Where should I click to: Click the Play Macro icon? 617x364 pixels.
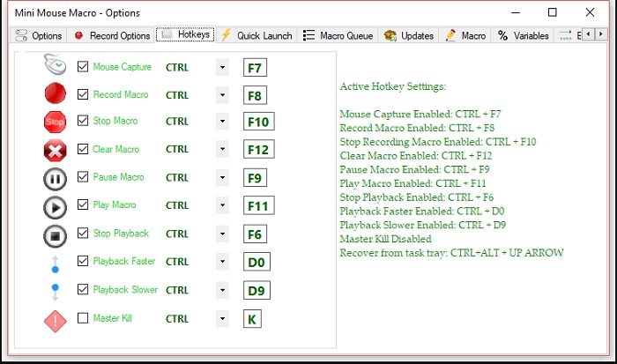[x=56, y=206]
